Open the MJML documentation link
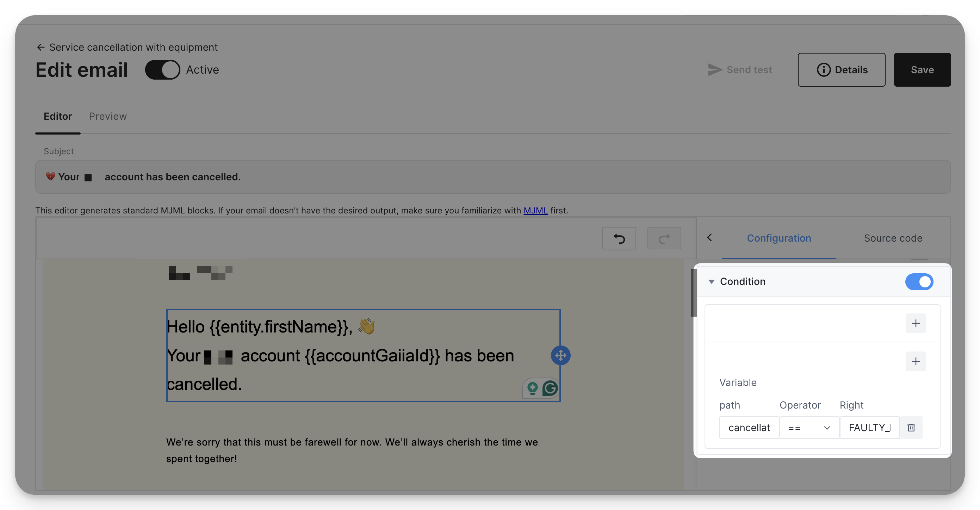The image size is (980, 510). tap(535, 210)
